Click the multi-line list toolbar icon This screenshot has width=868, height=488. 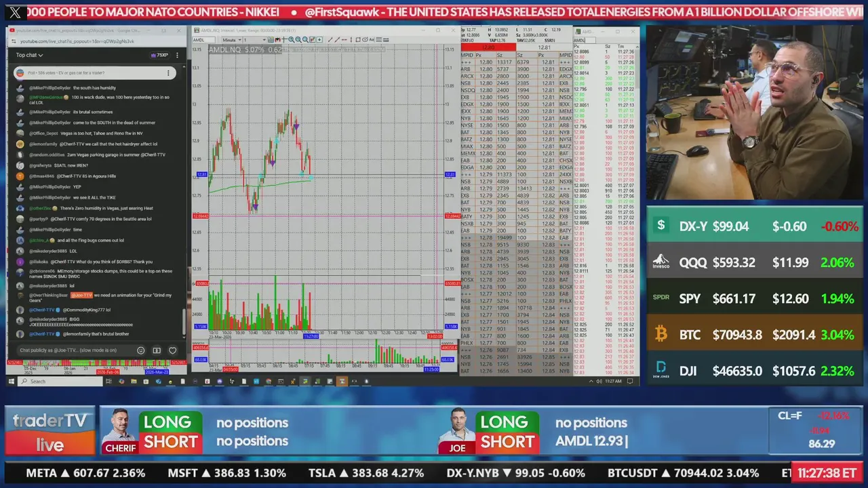[x=378, y=40]
